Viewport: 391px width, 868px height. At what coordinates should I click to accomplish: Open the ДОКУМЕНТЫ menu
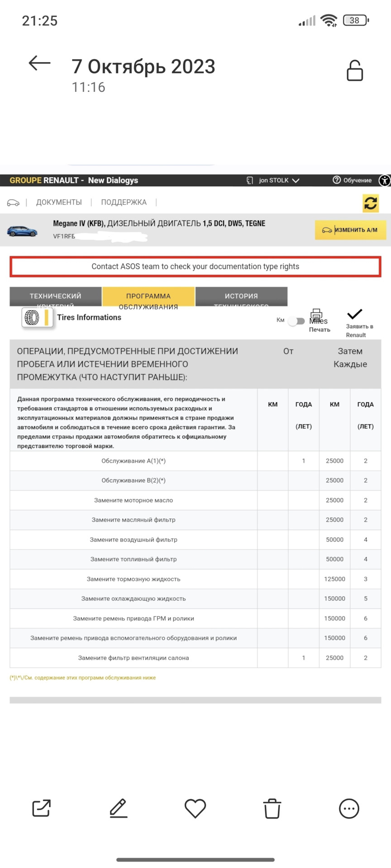pos(59,202)
